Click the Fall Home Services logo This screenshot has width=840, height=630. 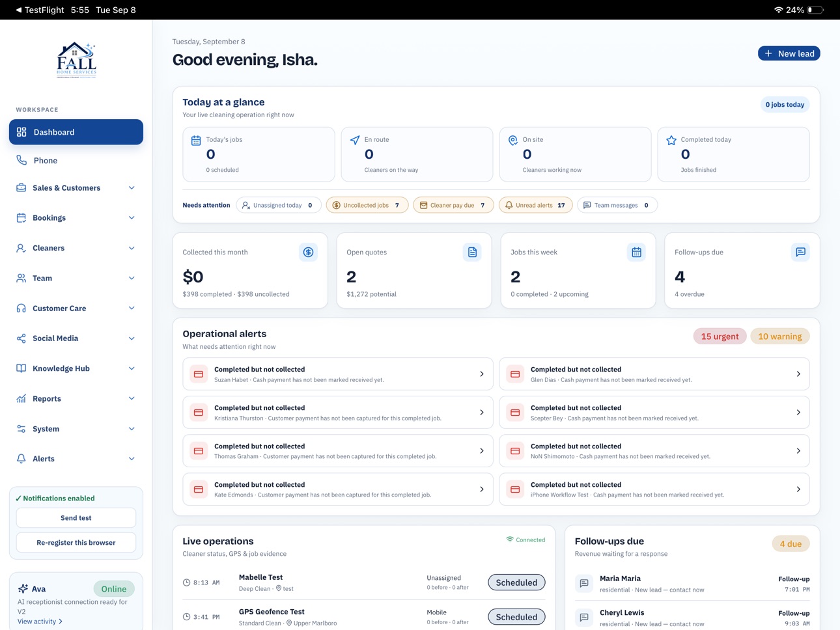[x=76, y=61]
